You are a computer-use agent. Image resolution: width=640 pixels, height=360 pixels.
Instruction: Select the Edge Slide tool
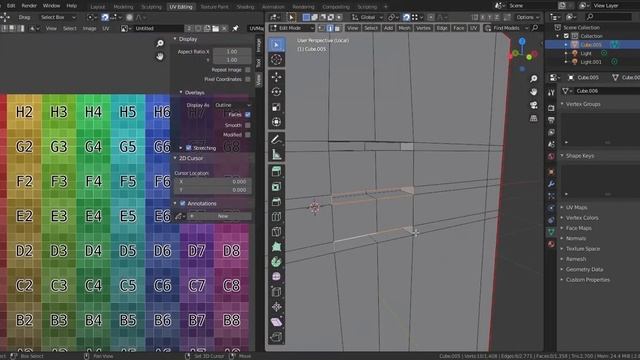[276, 292]
